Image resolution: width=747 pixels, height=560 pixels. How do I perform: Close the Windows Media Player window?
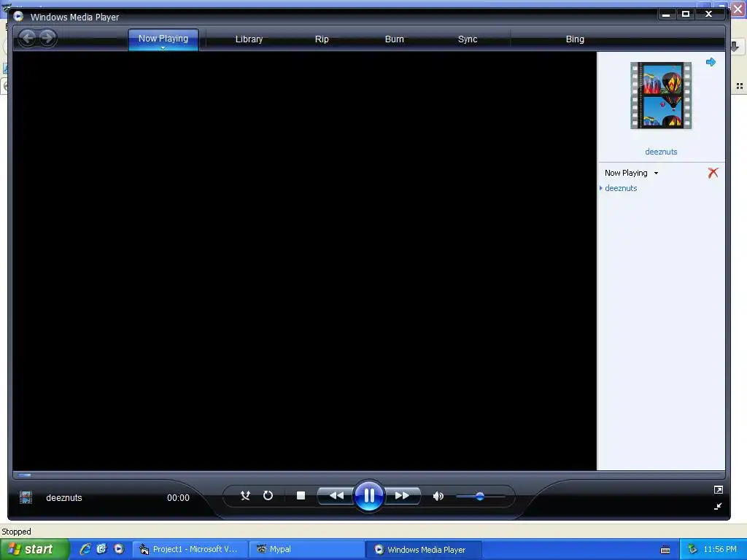(708, 15)
